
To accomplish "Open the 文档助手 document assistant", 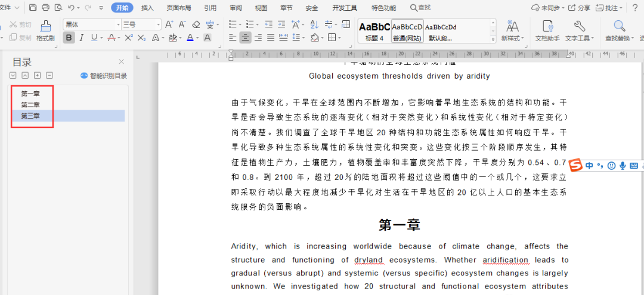I will (x=547, y=31).
